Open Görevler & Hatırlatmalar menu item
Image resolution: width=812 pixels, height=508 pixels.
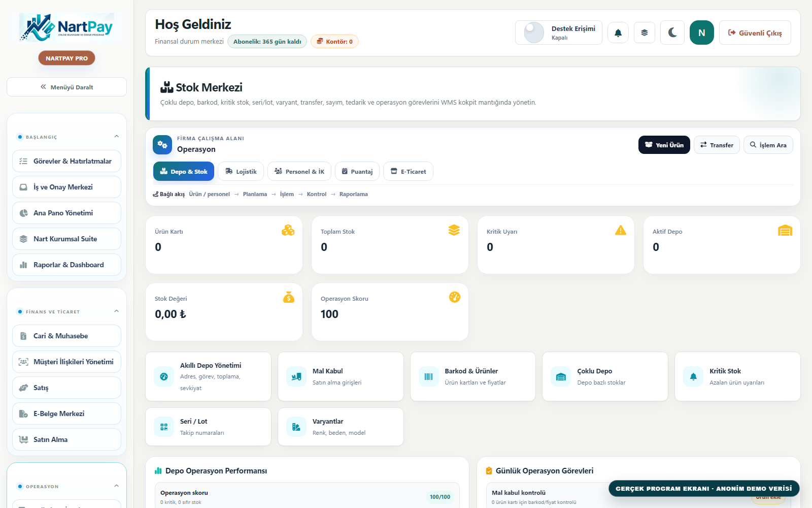[66, 161]
